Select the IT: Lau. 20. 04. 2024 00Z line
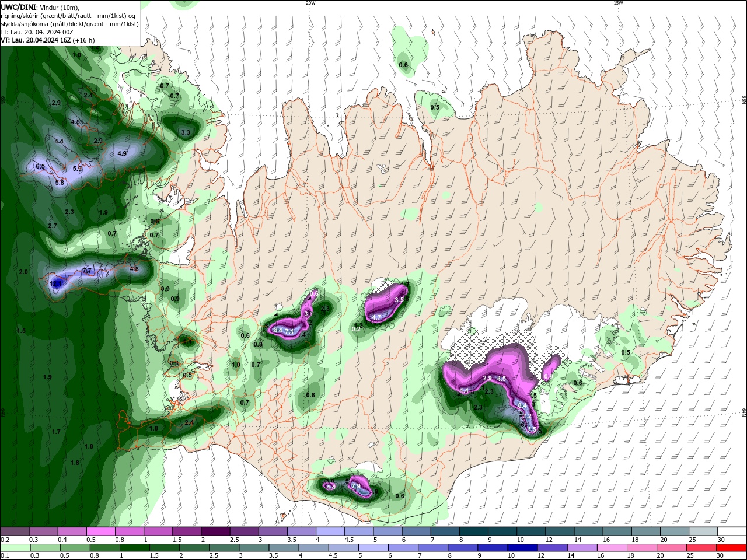This screenshot has height=560, width=747. coord(37,32)
